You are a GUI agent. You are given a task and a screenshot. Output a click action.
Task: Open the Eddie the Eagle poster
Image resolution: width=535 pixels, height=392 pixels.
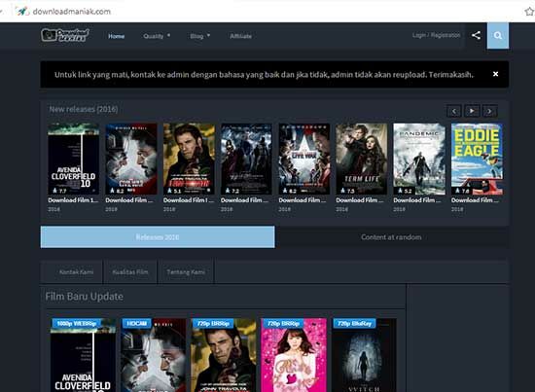(x=477, y=159)
